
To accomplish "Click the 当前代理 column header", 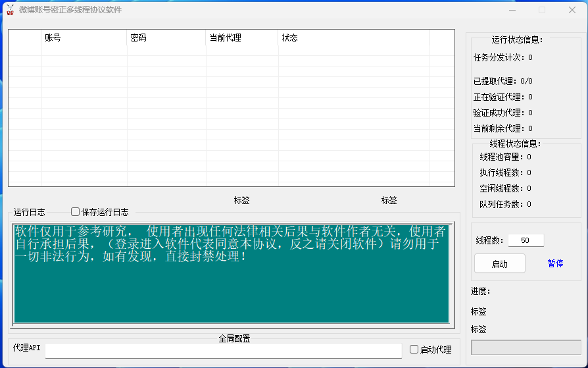I will [242, 38].
